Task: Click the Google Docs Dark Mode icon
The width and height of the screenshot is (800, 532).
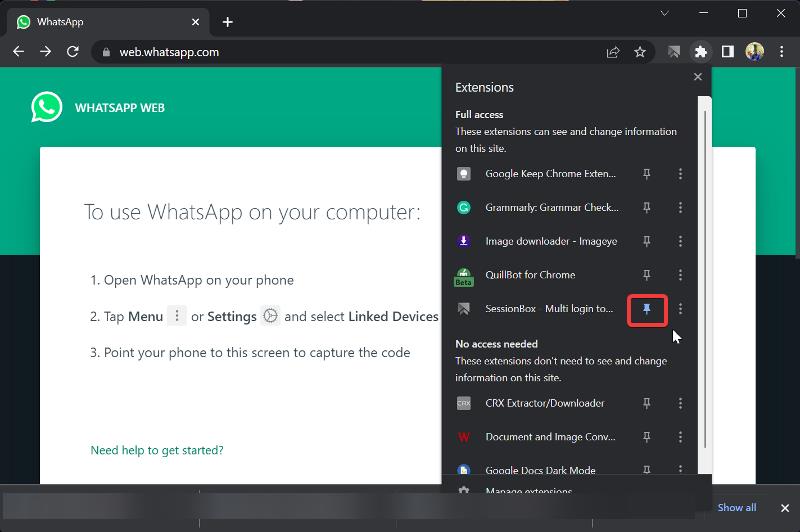Action: point(463,470)
